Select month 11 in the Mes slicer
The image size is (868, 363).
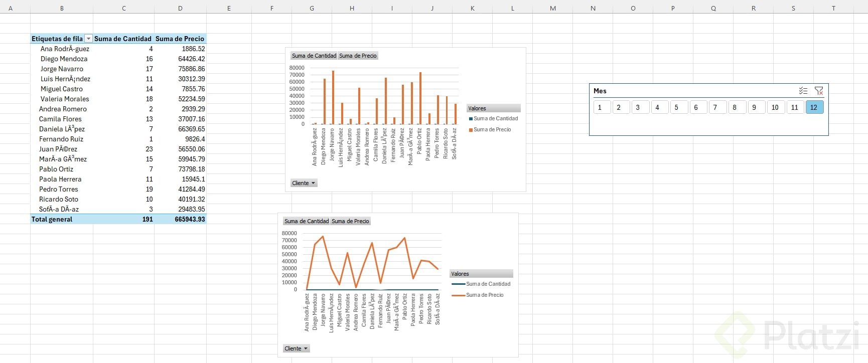pos(795,107)
